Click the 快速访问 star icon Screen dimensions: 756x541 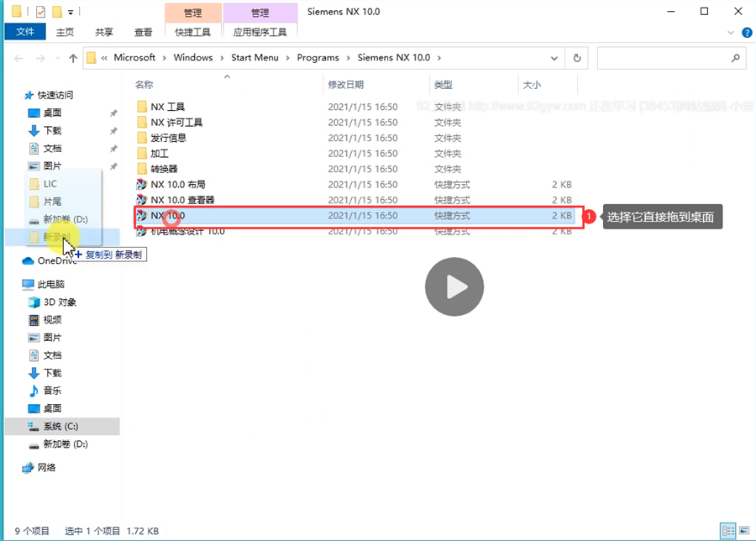coord(29,95)
